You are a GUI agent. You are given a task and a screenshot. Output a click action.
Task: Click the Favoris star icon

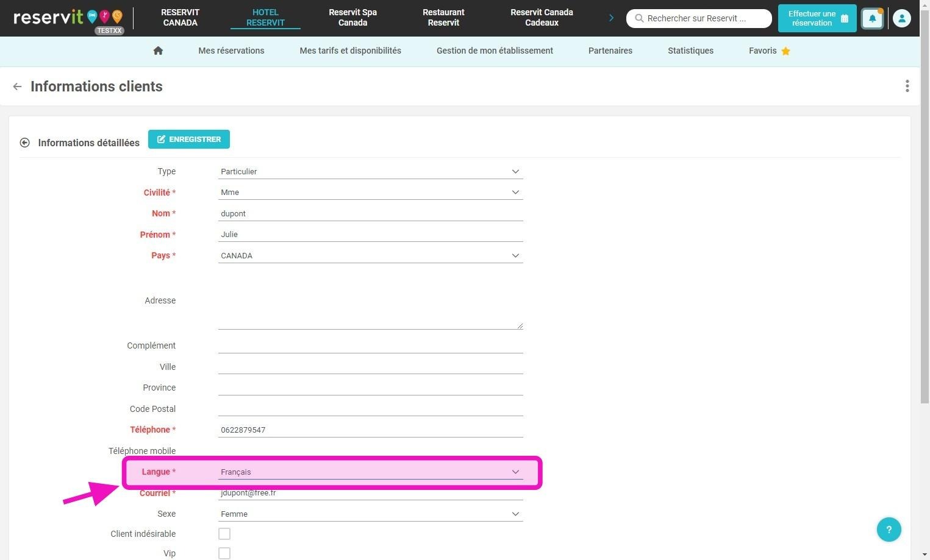coord(785,51)
